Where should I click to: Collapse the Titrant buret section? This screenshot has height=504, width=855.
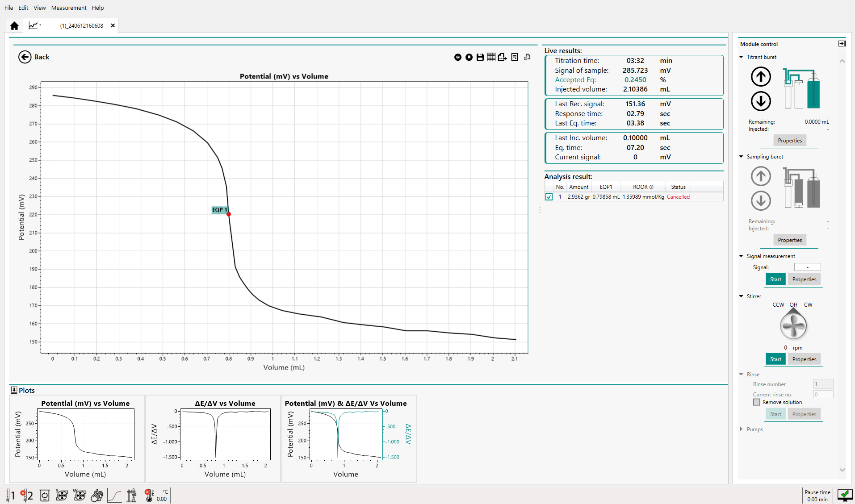click(742, 57)
